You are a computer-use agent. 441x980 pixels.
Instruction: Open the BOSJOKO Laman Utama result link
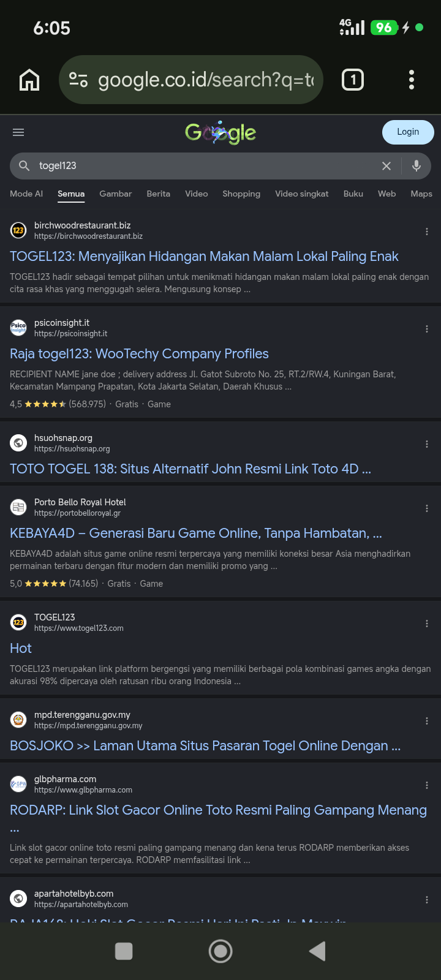coord(205,746)
